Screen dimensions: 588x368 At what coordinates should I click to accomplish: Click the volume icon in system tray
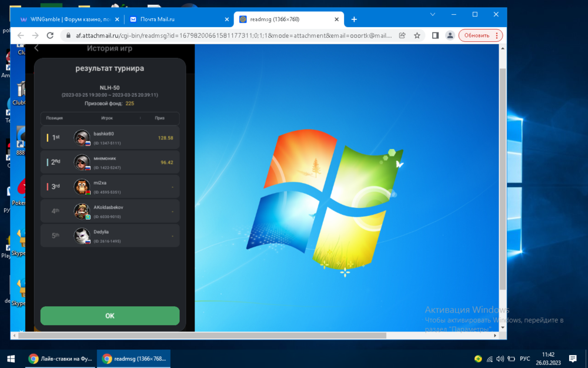pos(500,359)
